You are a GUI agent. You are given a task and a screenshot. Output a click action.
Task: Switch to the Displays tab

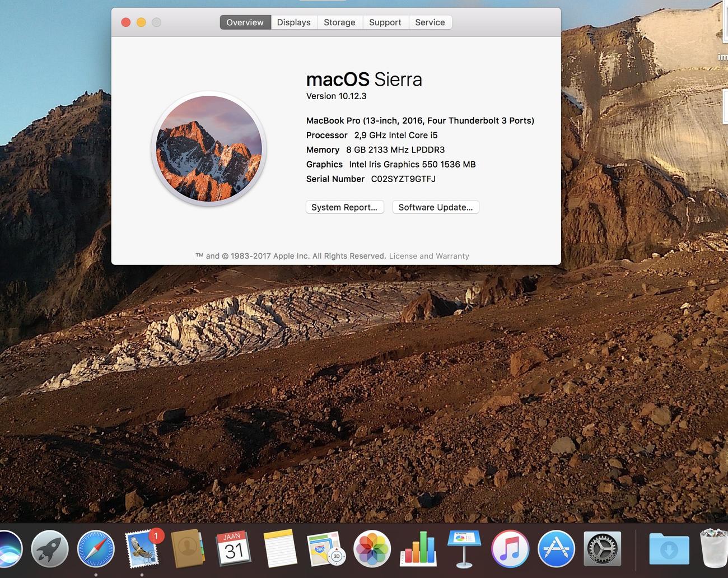(293, 22)
